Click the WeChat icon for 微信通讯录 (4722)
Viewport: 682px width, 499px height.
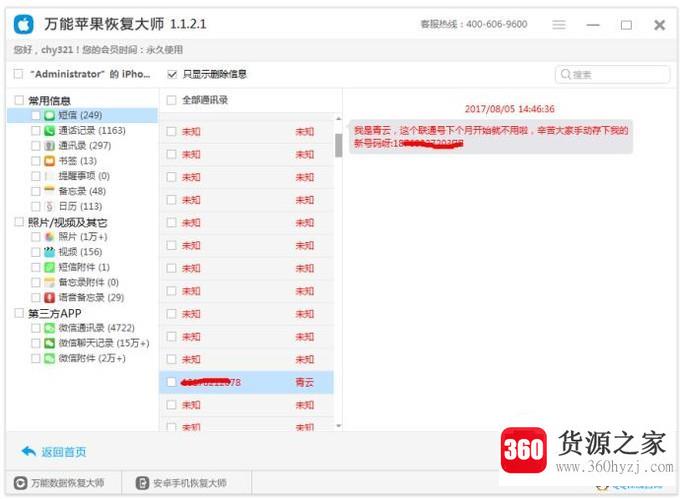click(x=50, y=328)
